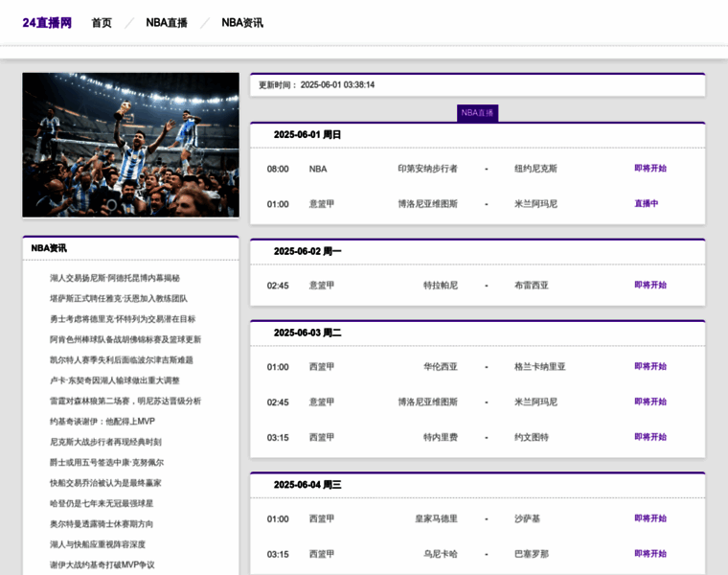This screenshot has width=728, height=575.
Task: Click 西篮甲 league label in 华伦西亚 row
Action: point(322,367)
